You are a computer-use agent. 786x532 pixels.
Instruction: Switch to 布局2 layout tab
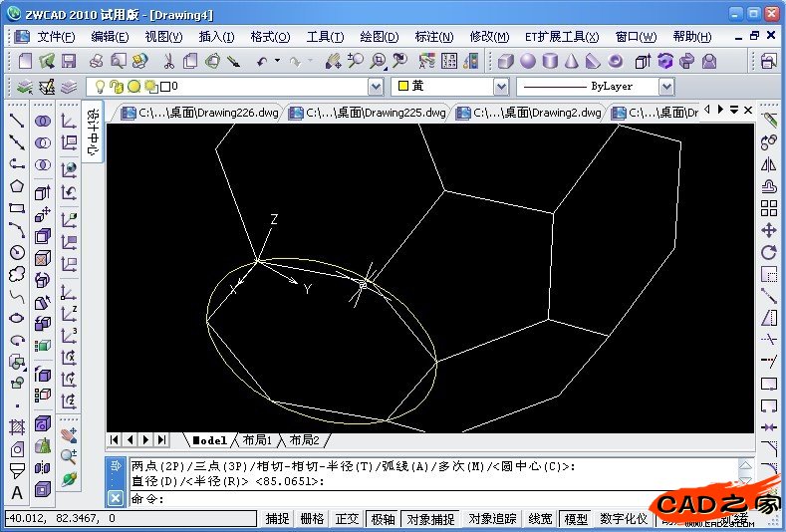[304, 440]
